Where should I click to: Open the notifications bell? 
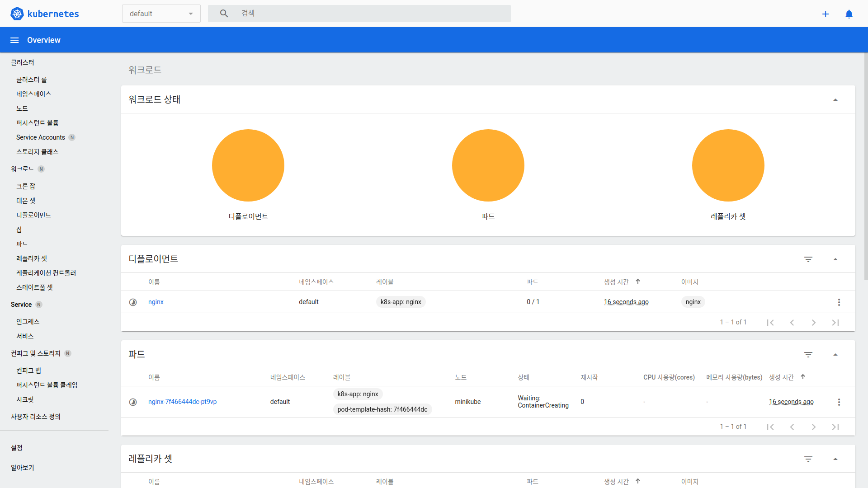pyautogui.click(x=849, y=14)
